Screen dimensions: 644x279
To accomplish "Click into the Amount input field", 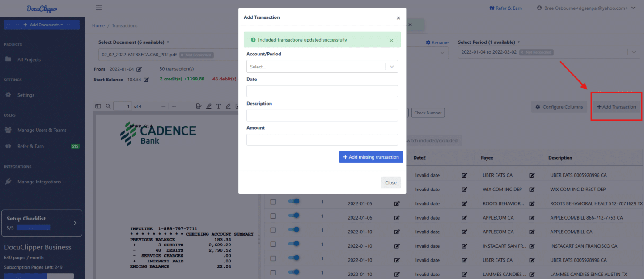I will click(322, 139).
